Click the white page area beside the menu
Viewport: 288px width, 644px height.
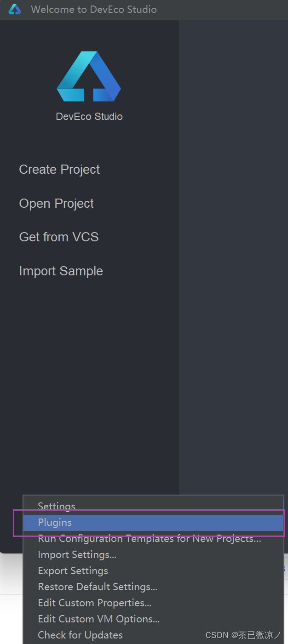[12, 598]
